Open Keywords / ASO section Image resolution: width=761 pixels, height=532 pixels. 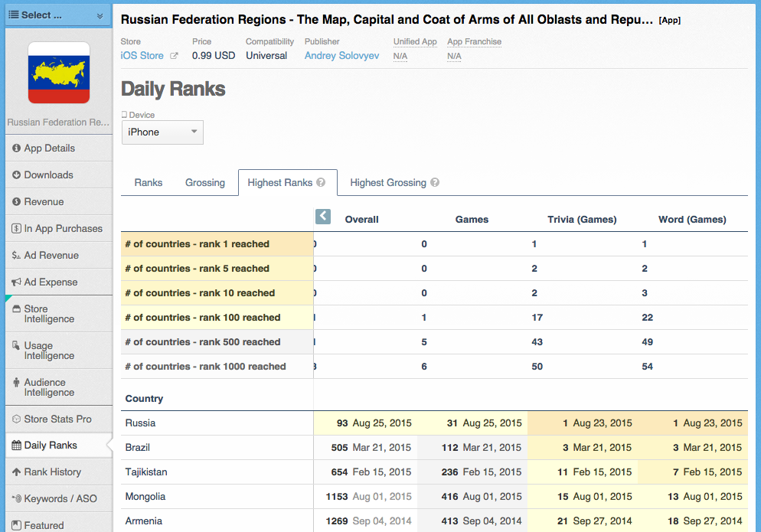pyautogui.click(x=60, y=499)
